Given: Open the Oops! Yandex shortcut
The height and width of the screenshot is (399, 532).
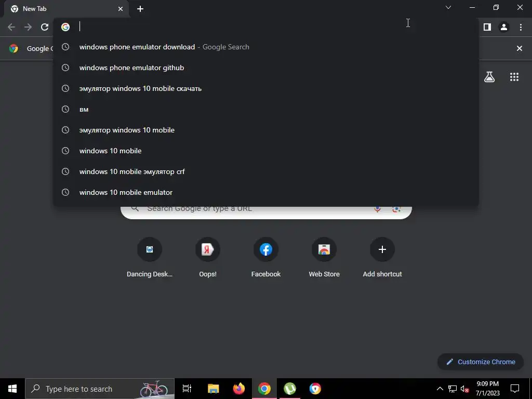Looking at the screenshot, I should click(208, 258).
